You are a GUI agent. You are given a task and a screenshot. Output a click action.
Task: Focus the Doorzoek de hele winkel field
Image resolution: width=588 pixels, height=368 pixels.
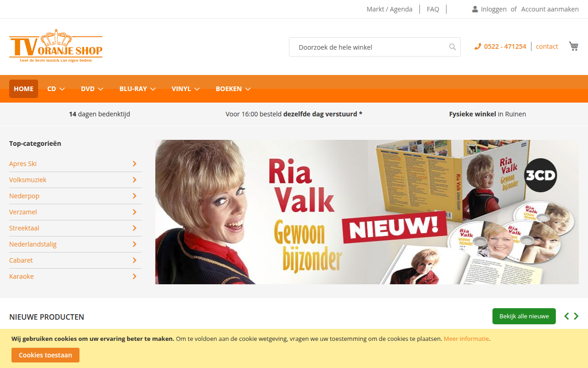[375, 47]
